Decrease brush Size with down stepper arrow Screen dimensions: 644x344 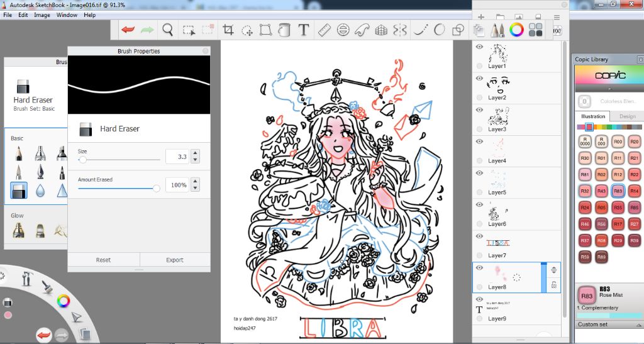(x=196, y=160)
